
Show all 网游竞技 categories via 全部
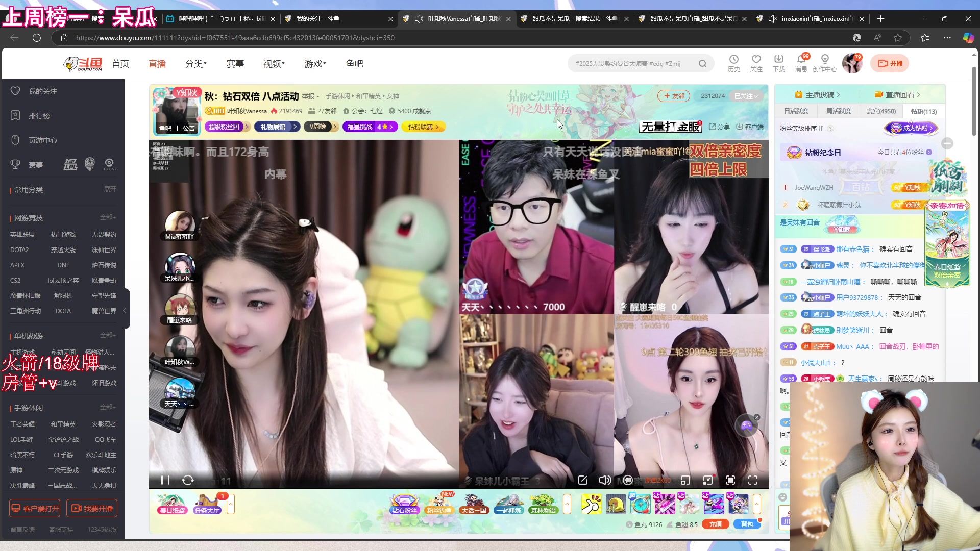pos(108,217)
